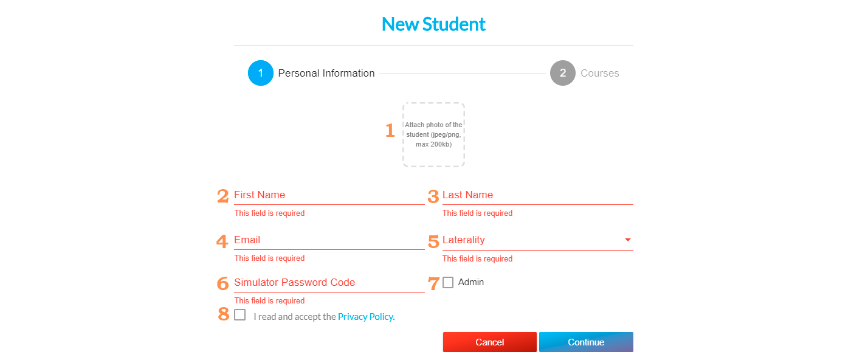Select the Personal Information step label
868x360 pixels.
[x=326, y=73]
